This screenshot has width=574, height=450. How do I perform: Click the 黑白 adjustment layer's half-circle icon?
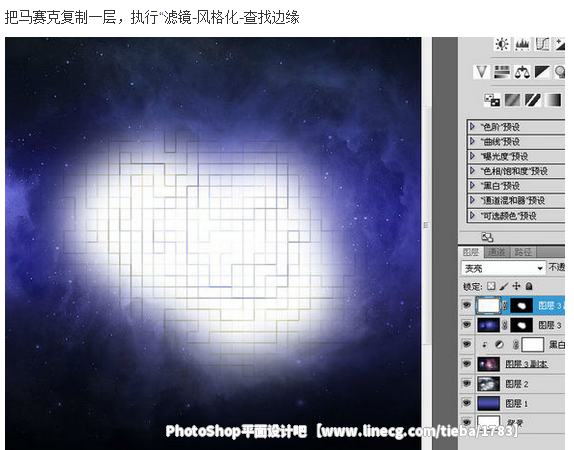tap(499, 345)
